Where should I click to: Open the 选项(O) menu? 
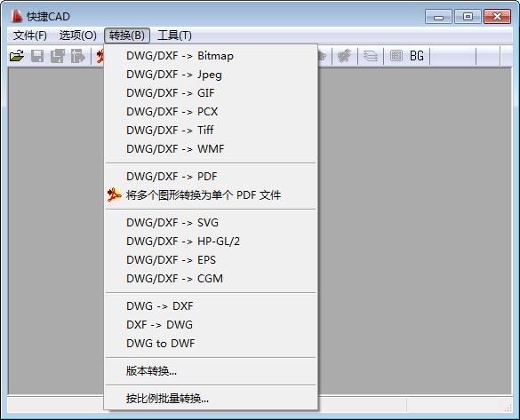tap(78, 36)
